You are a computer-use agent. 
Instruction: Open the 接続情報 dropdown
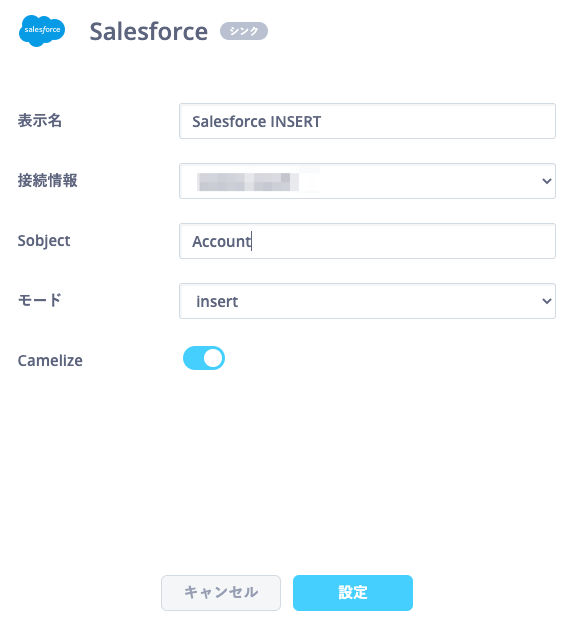click(367, 181)
